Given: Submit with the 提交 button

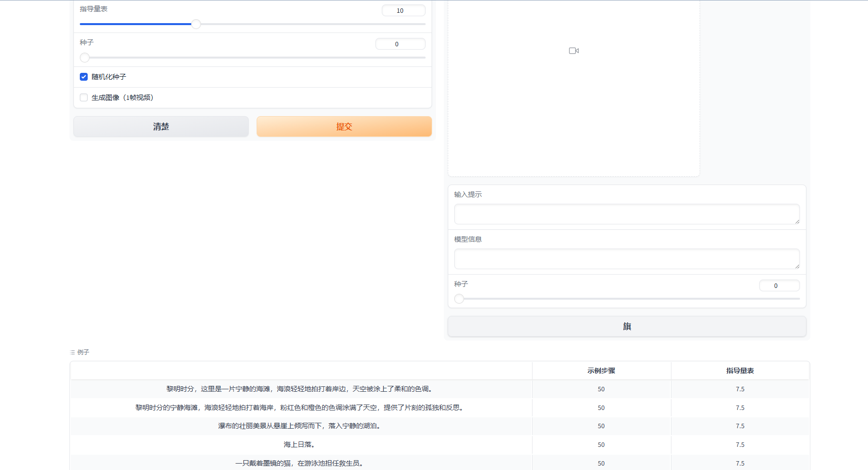Looking at the screenshot, I should (344, 126).
